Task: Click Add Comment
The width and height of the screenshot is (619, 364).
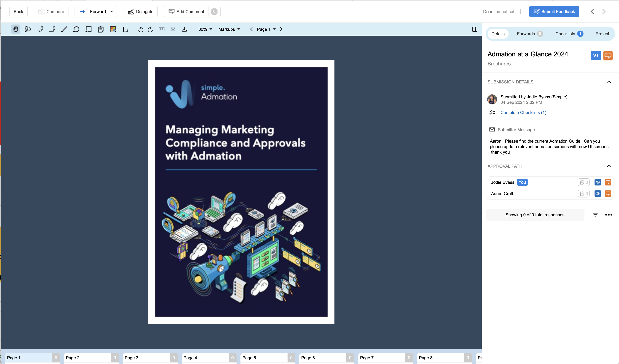Action: pos(187,12)
